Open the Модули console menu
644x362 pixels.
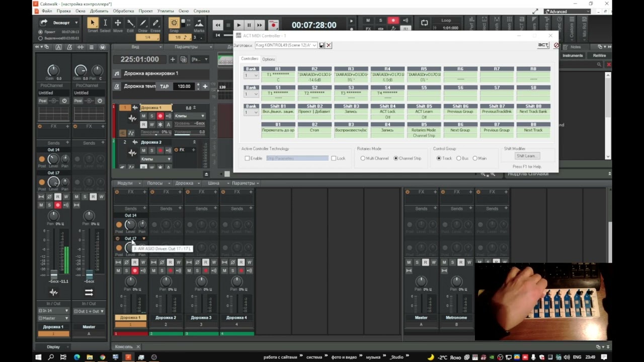click(125, 183)
